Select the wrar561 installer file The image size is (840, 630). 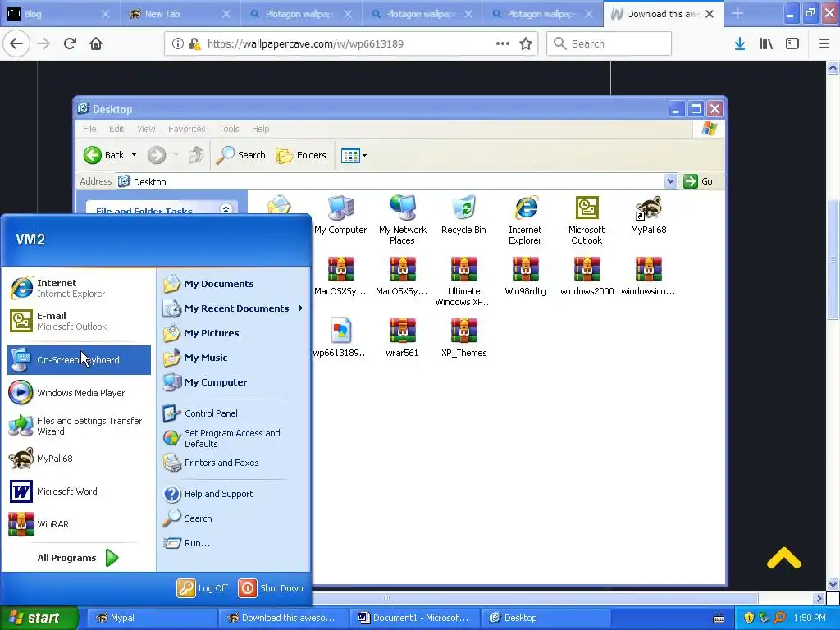pyautogui.click(x=402, y=337)
